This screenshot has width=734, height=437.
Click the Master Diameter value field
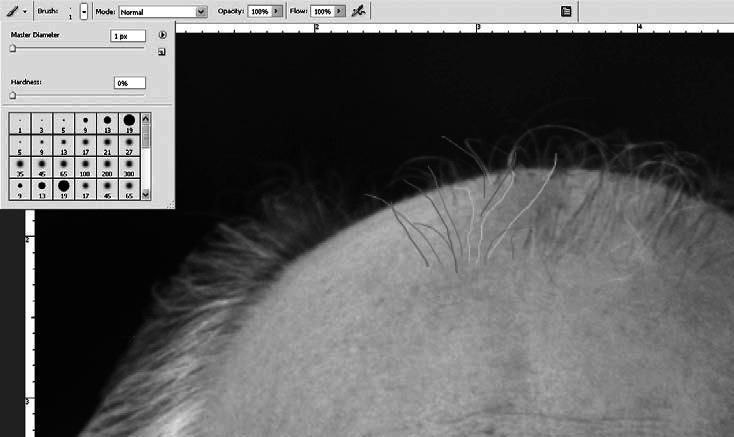(x=128, y=36)
